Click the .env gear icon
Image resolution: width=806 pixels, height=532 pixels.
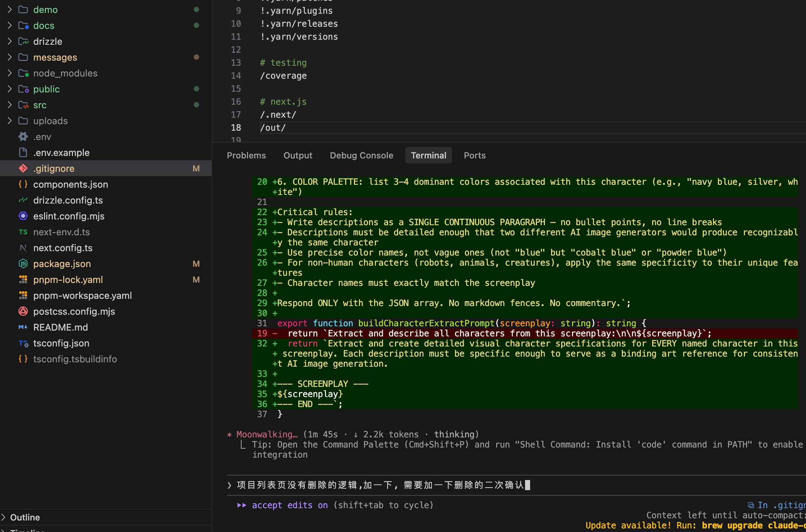pos(23,137)
